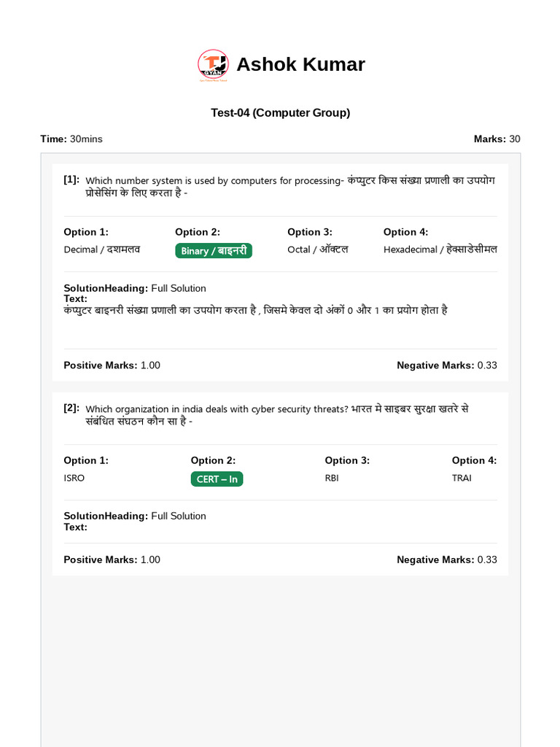This screenshot has width=560, height=747.
Task: Choose the RBI answer option
Action: click(x=332, y=478)
